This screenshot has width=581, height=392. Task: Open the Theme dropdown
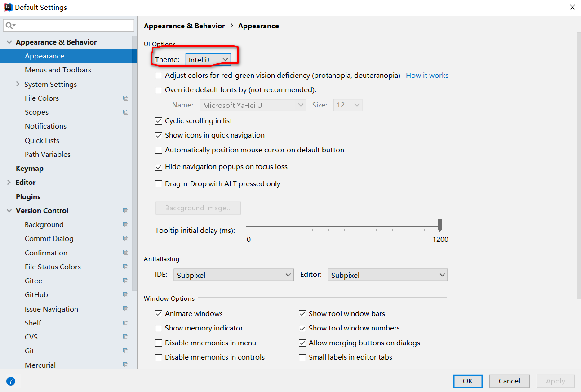208,60
